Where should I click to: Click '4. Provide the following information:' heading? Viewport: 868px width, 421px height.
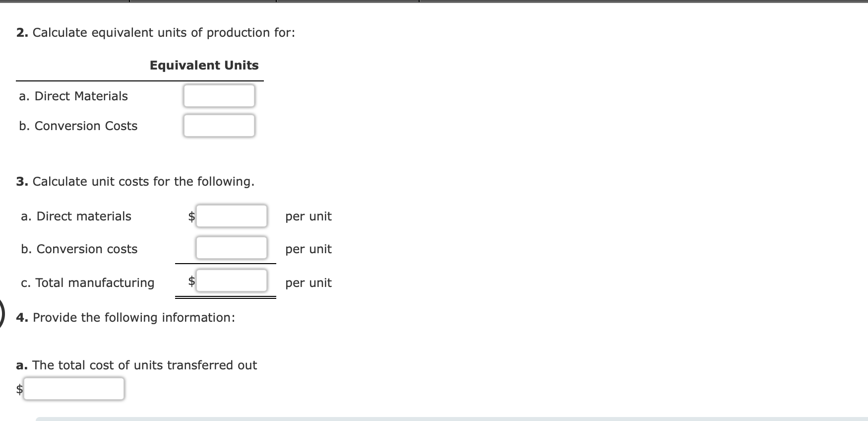click(x=125, y=318)
